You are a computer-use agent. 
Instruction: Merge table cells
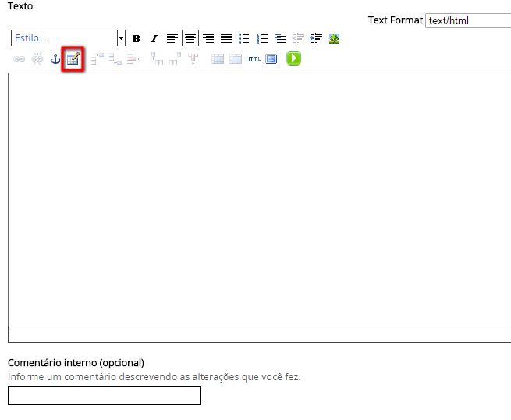pos(236,59)
